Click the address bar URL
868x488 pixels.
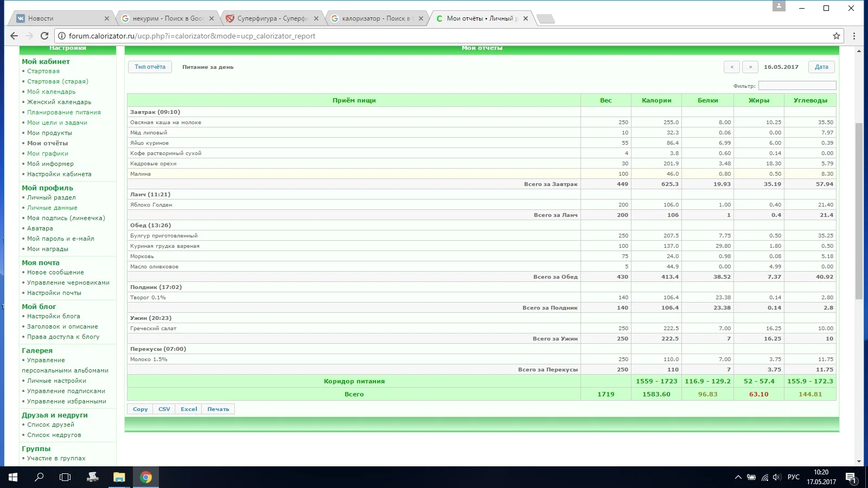192,36
